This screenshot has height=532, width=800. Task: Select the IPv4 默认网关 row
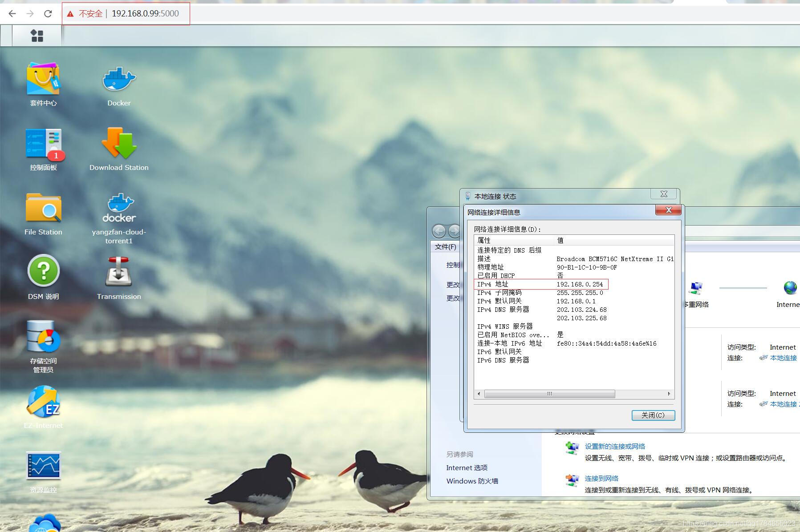tap(574, 301)
